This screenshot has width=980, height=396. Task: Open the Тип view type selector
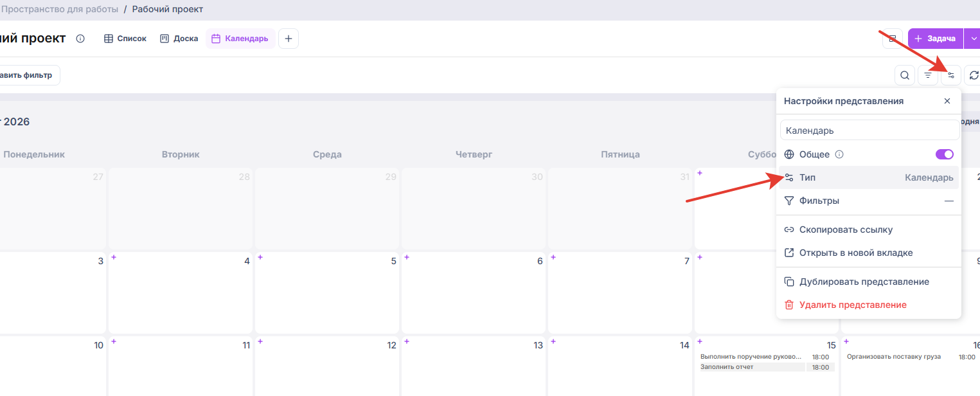(x=869, y=177)
